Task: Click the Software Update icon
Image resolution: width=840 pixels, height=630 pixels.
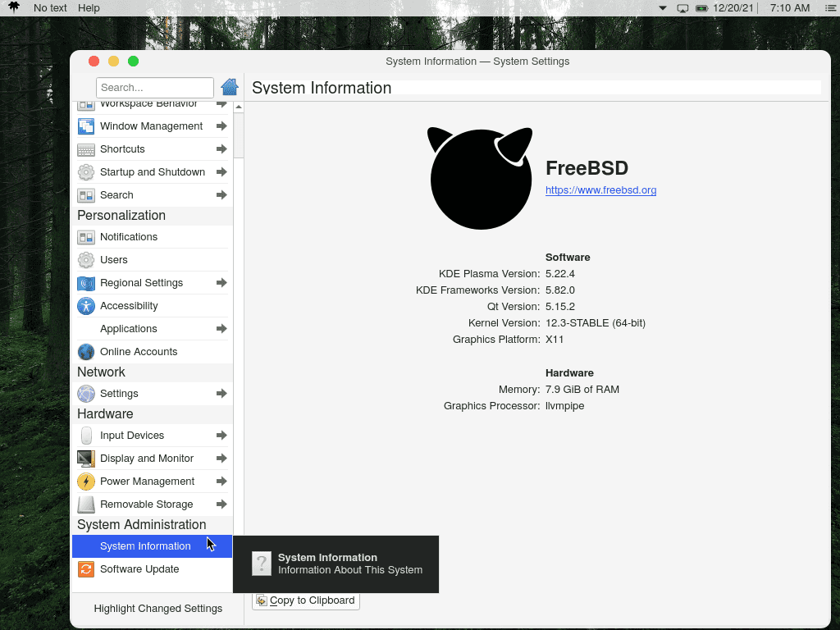Action: 86,568
